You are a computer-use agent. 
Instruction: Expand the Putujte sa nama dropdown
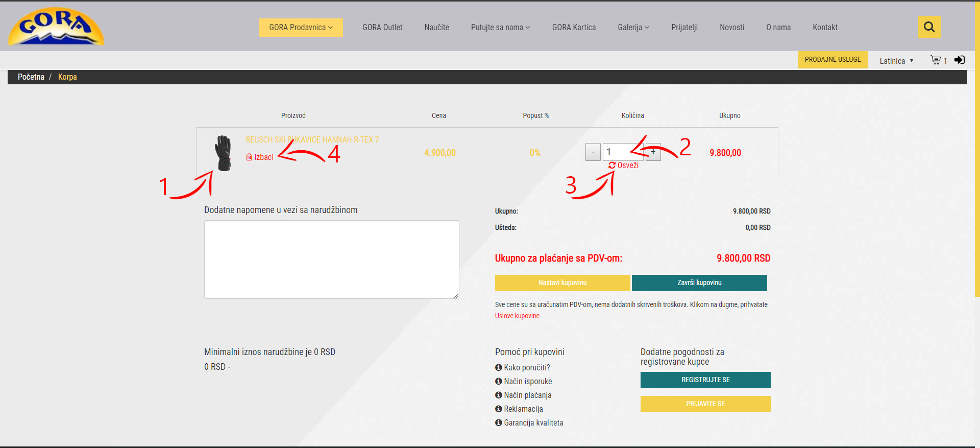(500, 28)
